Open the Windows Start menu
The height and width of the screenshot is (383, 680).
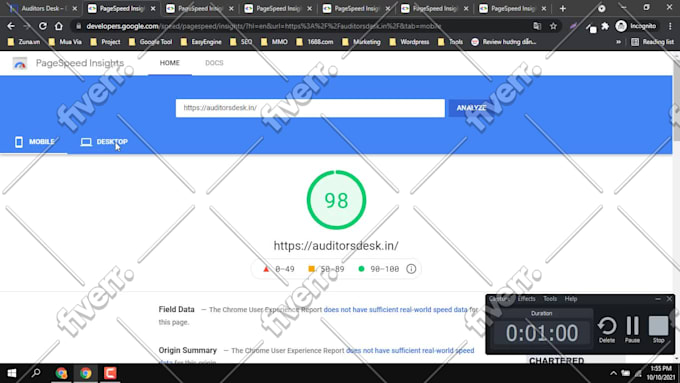tap(12, 373)
